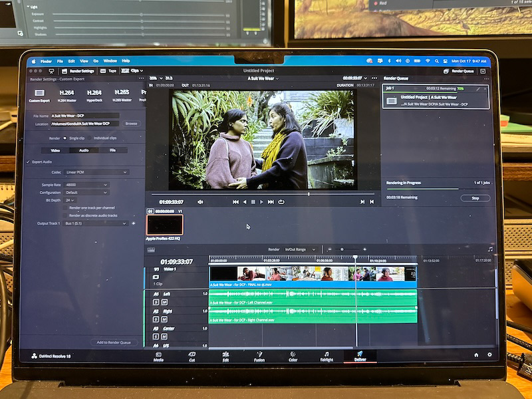The width and height of the screenshot is (532, 399).
Task: Play forward in the viewer
Action: point(261,202)
